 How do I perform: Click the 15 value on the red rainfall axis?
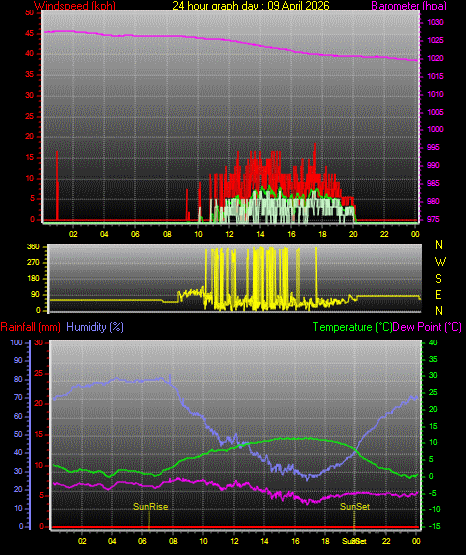[39, 435]
